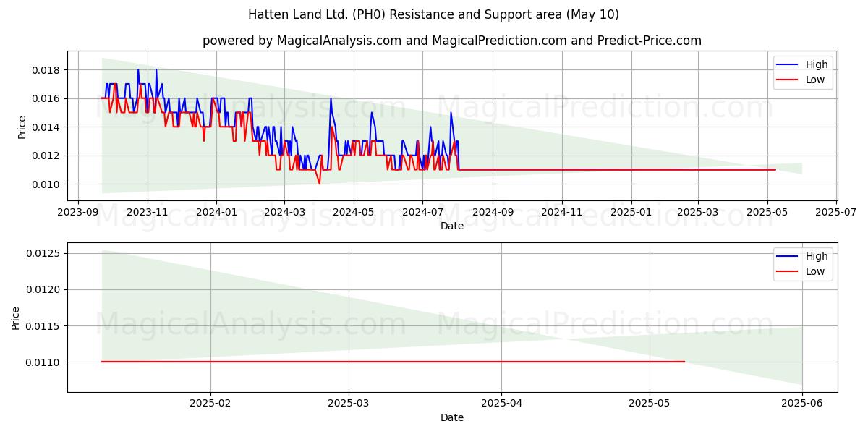Click the top chart date label 2025-05
Viewport: 868px width, 434px height.
[x=767, y=213]
